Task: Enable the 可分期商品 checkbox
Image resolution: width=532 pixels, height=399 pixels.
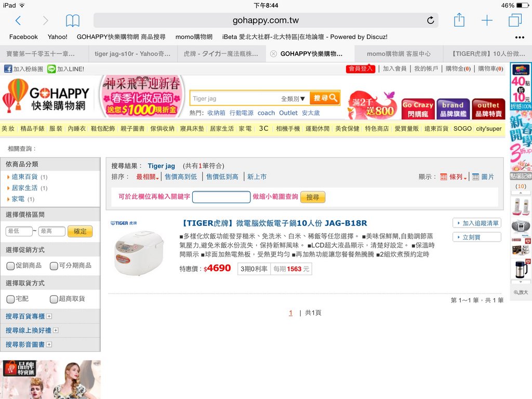Action: pos(54,266)
